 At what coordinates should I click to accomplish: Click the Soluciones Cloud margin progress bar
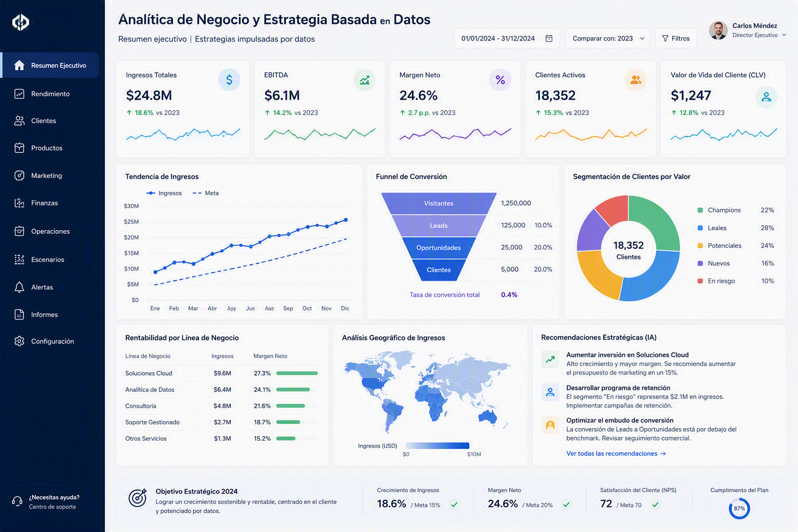tap(297, 373)
